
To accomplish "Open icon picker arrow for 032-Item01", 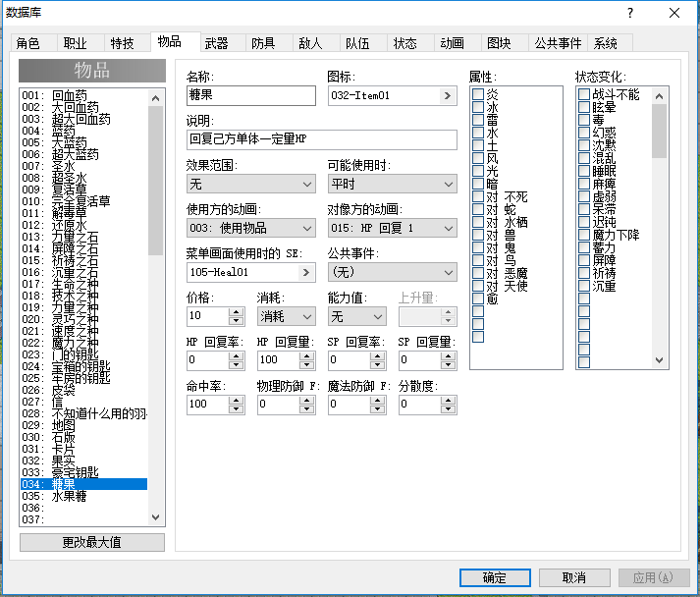I will [448, 95].
